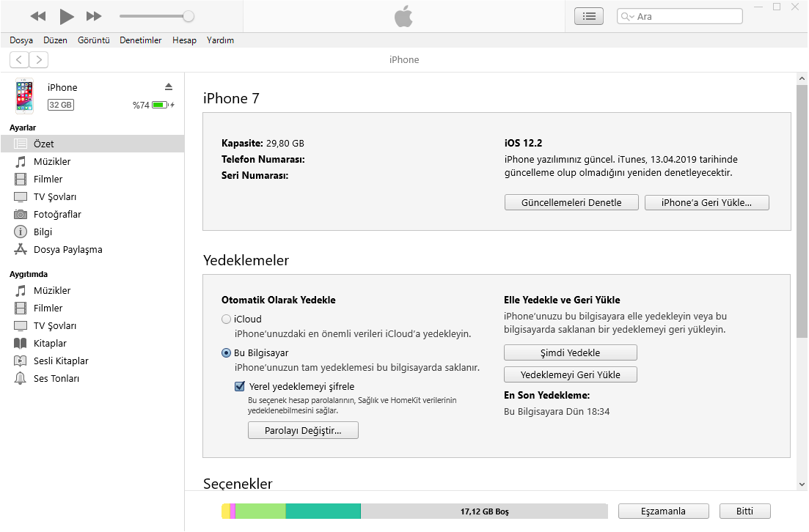This screenshot has height=532, width=809.
Task: Click the volume slider knob
Action: (x=188, y=17)
